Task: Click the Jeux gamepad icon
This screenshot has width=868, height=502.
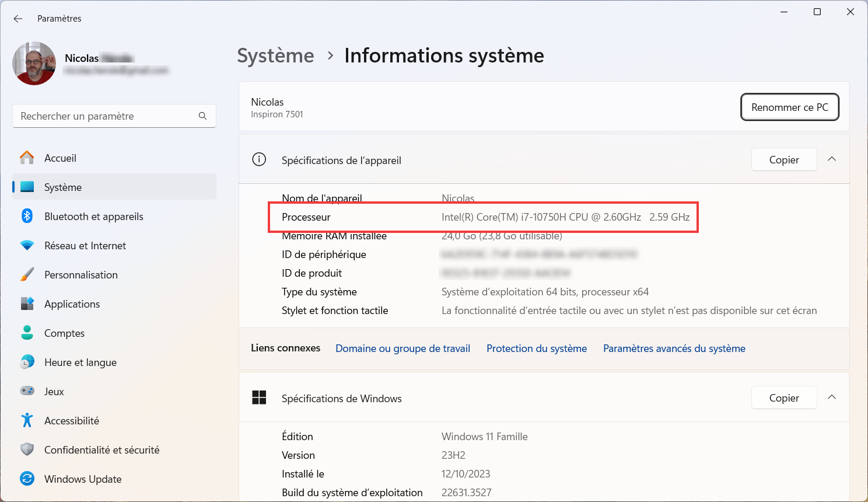Action: (27, 391)
